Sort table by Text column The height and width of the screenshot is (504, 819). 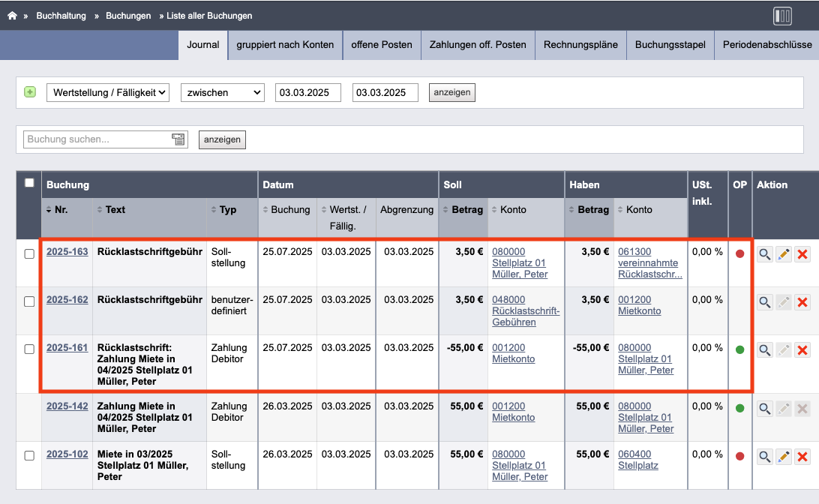click(x=111, y=209)
